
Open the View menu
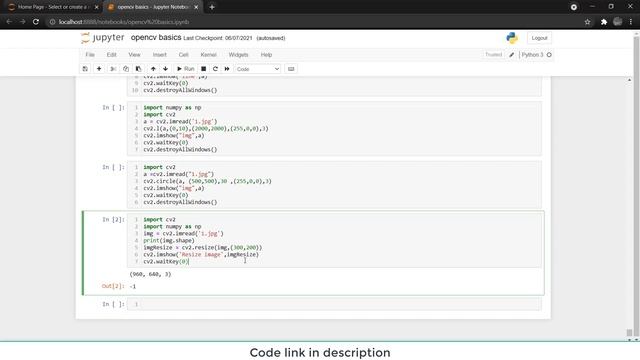134,55
